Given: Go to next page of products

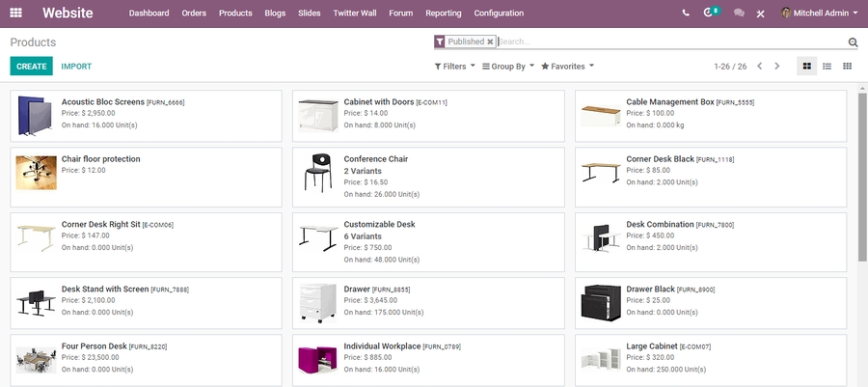Looking at the screenshot, I should [x=776, y=66].
